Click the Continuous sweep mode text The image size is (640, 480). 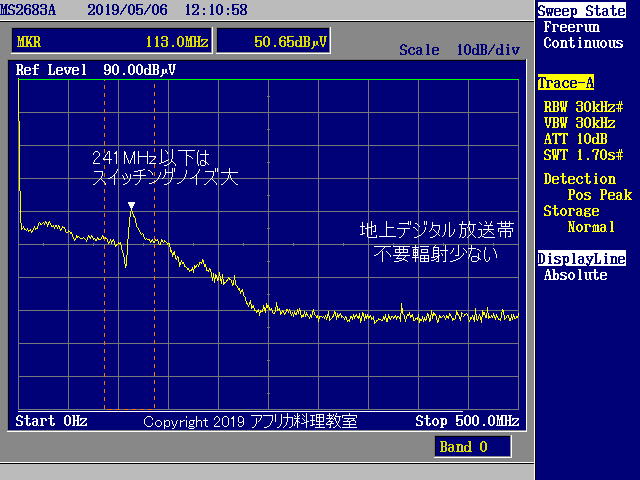coord(583,43)
